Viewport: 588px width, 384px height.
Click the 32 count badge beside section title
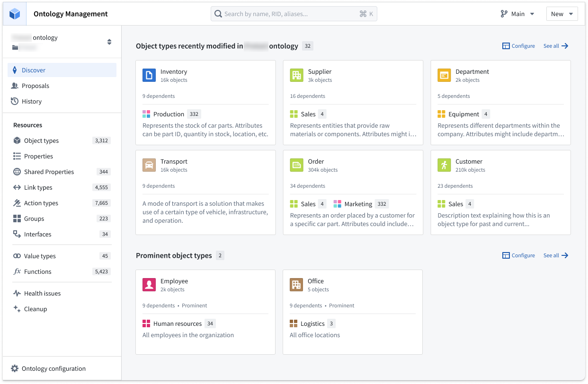click(x=308, y=46)
